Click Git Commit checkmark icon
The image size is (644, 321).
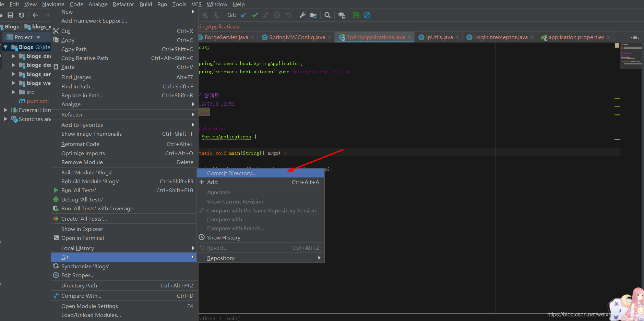click(255, 15)
